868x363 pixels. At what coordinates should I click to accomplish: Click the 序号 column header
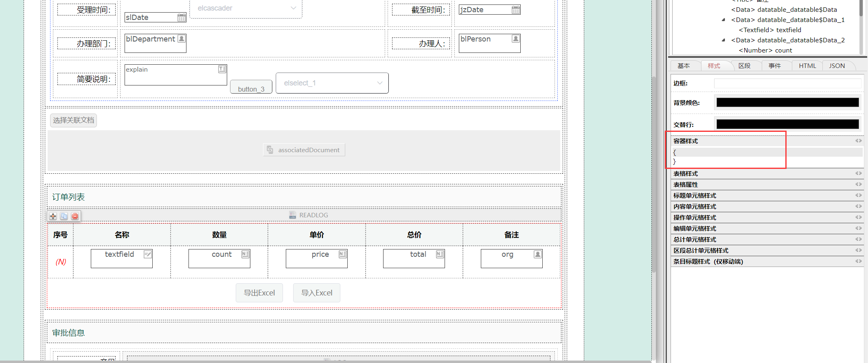[x=60, y=235]
